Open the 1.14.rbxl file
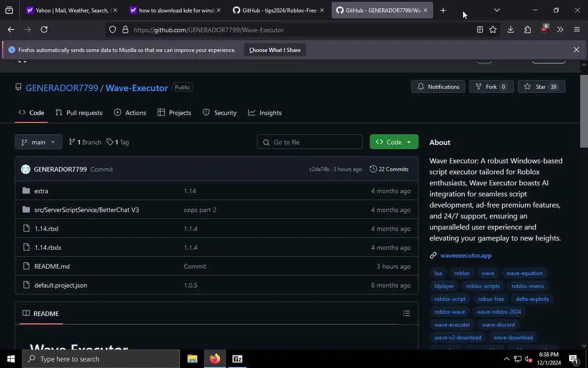 (46, 229)
